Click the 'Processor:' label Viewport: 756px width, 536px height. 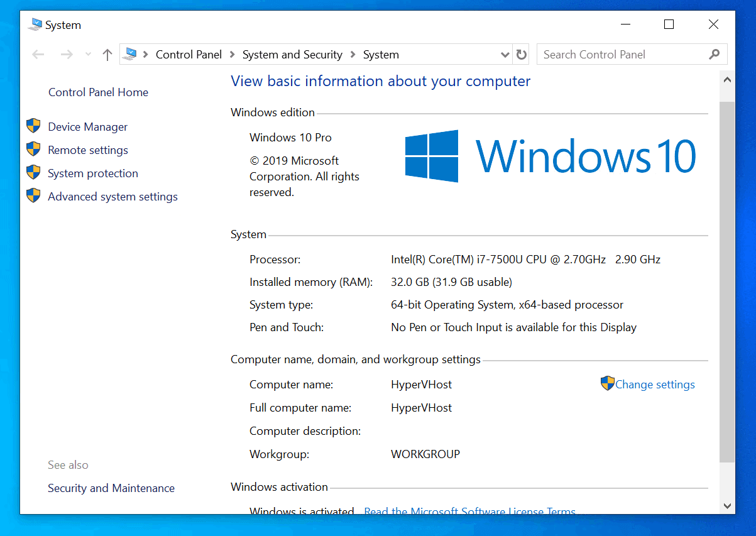(275, 260)
